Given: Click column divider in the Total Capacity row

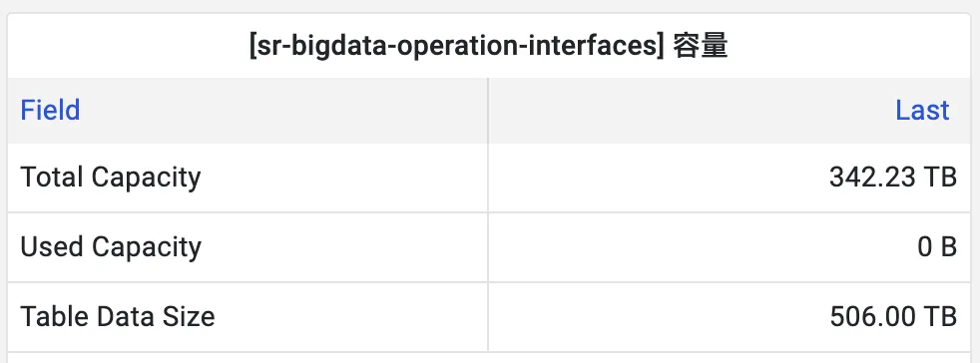Looking at the screenshot, I should click(488, 178).
